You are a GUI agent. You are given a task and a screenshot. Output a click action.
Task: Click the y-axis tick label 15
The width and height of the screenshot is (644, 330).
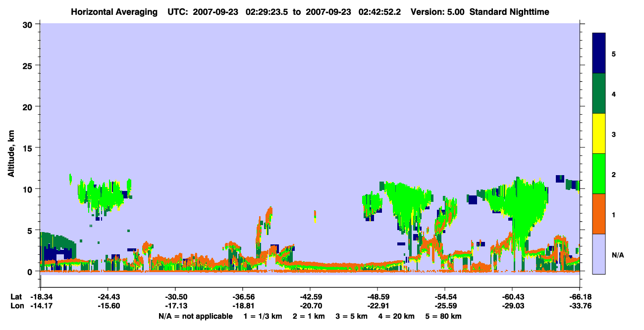tap(29, 148)
